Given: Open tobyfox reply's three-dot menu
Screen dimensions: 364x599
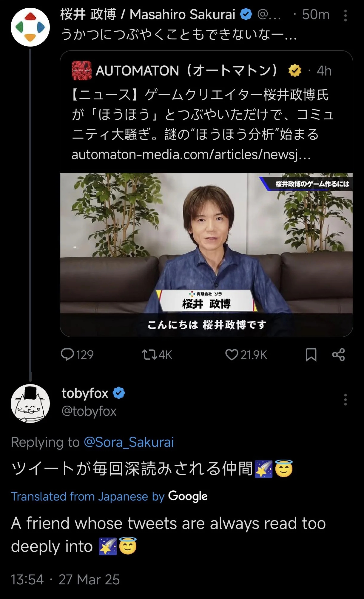Looking at the screenshot, I should point(345,400).
